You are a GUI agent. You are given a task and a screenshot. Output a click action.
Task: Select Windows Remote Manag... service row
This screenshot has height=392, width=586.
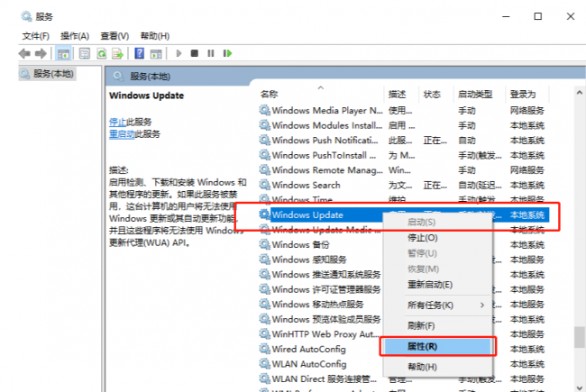[x=404, y=170]
